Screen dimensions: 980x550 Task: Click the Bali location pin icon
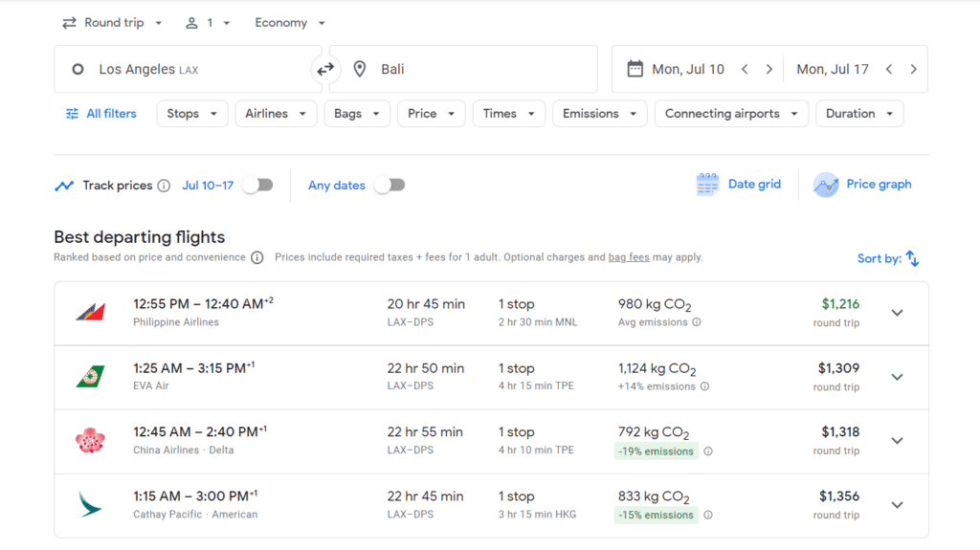360,70
